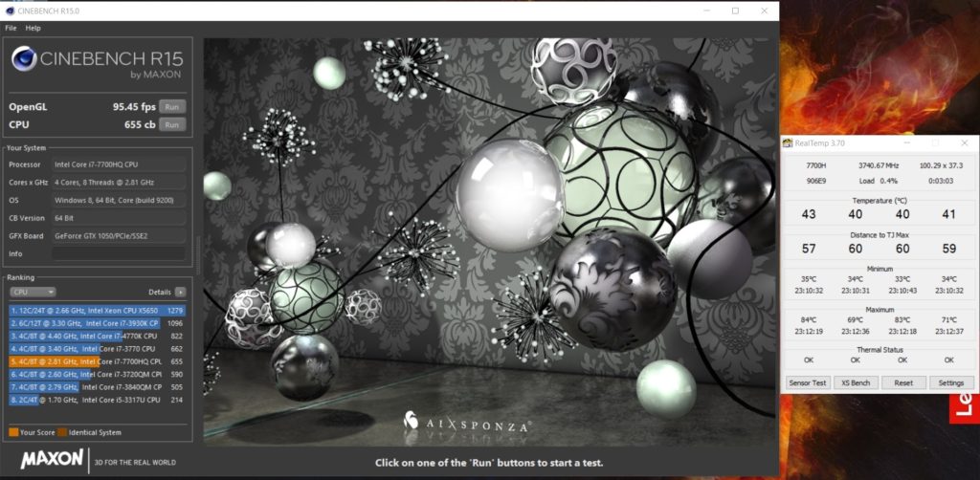Click the Info text field

tap(120, 253)
